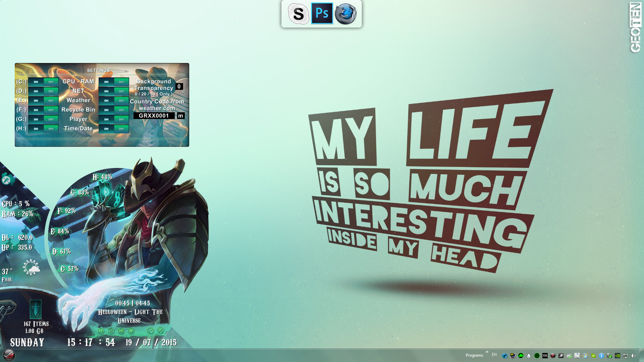The image size is (644, 362).
Task: Expand the Programs toolbar chevron
Action: click(487, 352)
